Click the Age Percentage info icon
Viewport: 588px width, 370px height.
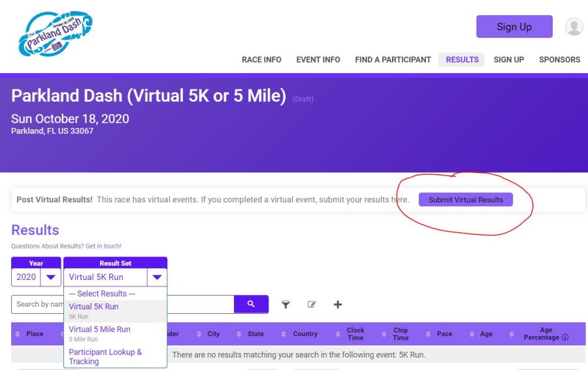pos(565,337)
